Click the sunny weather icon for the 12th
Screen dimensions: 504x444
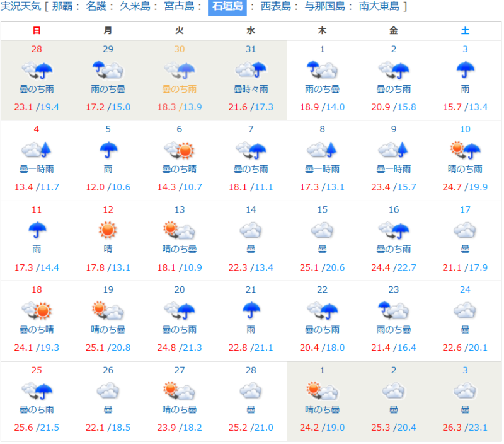(x=108, y=230)
